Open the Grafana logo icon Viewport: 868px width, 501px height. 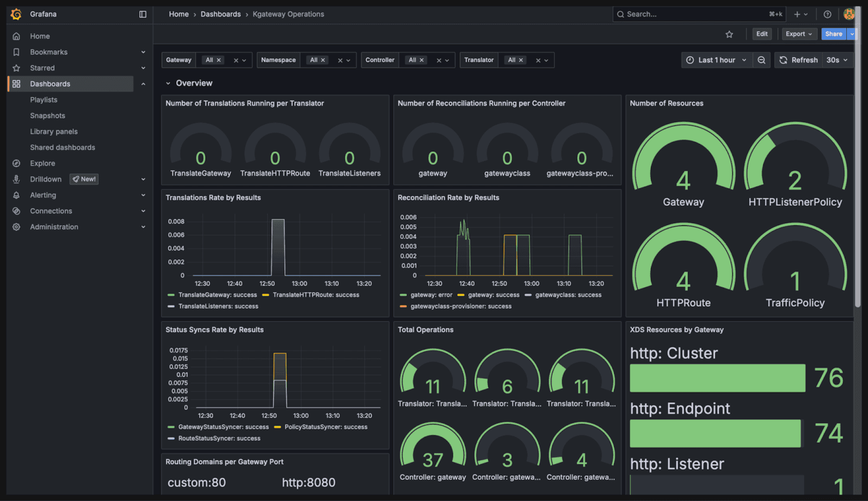pyautogui.click(x=16, y=14)
